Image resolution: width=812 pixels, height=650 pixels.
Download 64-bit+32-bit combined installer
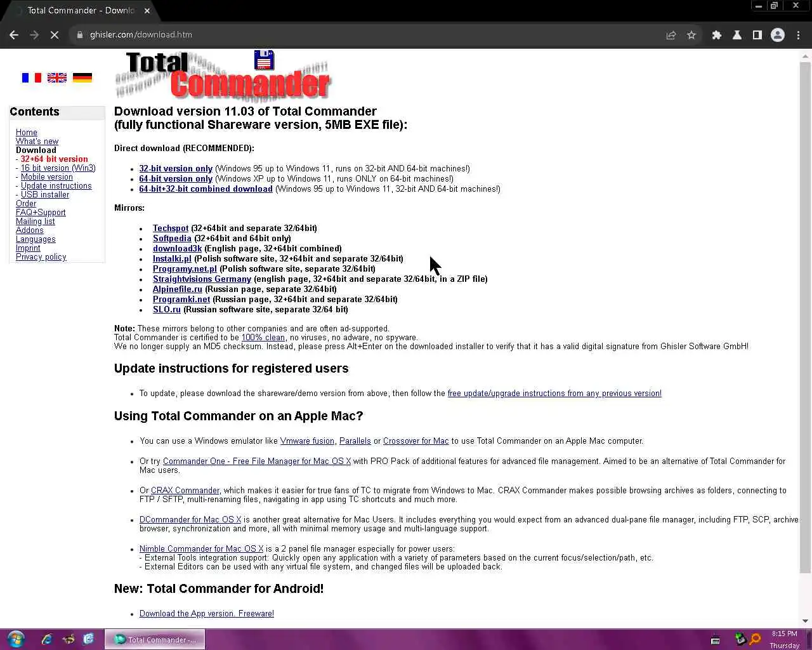click(x=206, y=189)
